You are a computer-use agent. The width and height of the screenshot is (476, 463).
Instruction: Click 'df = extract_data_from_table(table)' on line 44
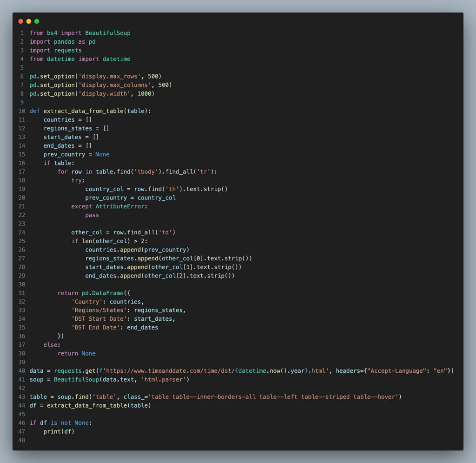(x=90, y=406)
